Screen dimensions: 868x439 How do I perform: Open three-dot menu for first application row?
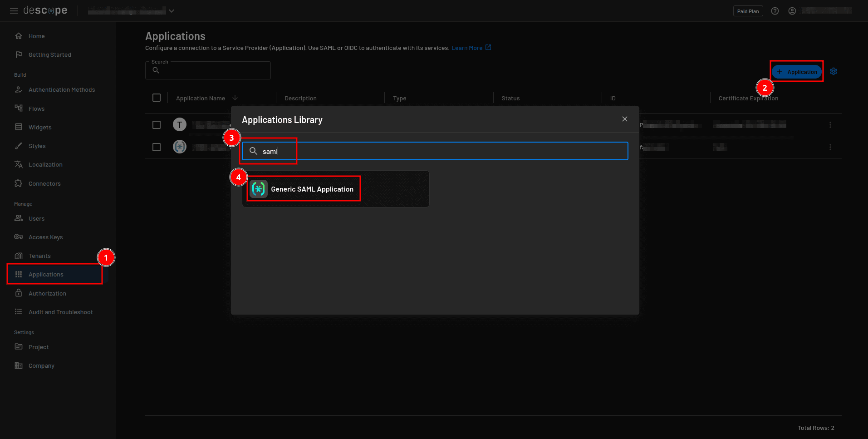pos(830,125)
